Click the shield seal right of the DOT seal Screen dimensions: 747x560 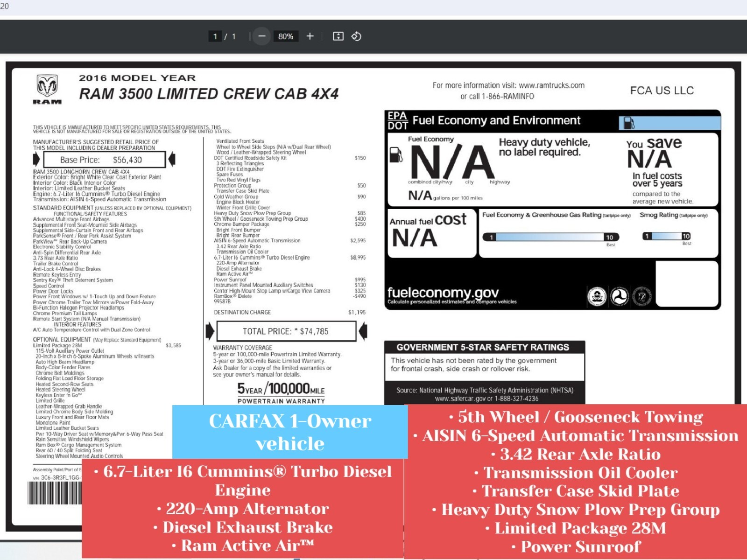(642, 296)
